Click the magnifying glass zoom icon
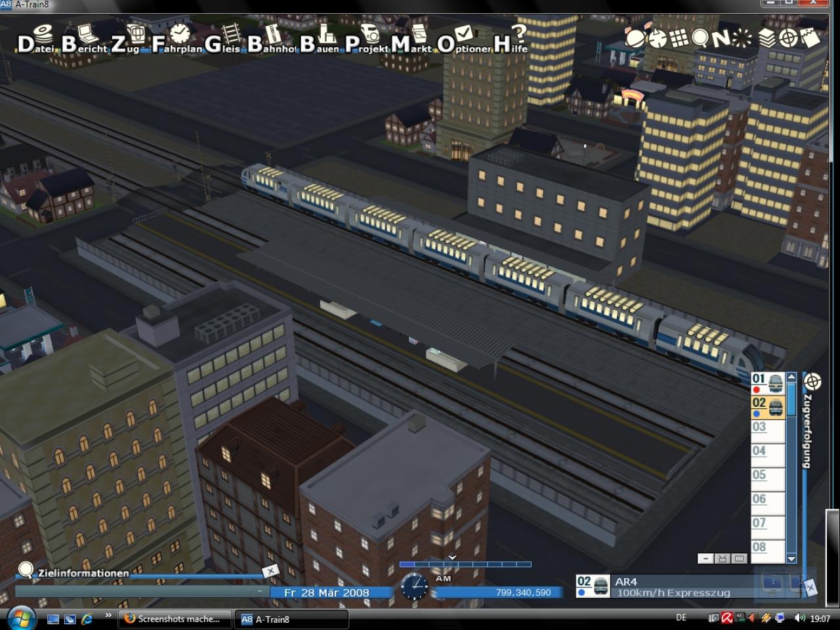The image size is (840, 630). (x=700, y=39)
